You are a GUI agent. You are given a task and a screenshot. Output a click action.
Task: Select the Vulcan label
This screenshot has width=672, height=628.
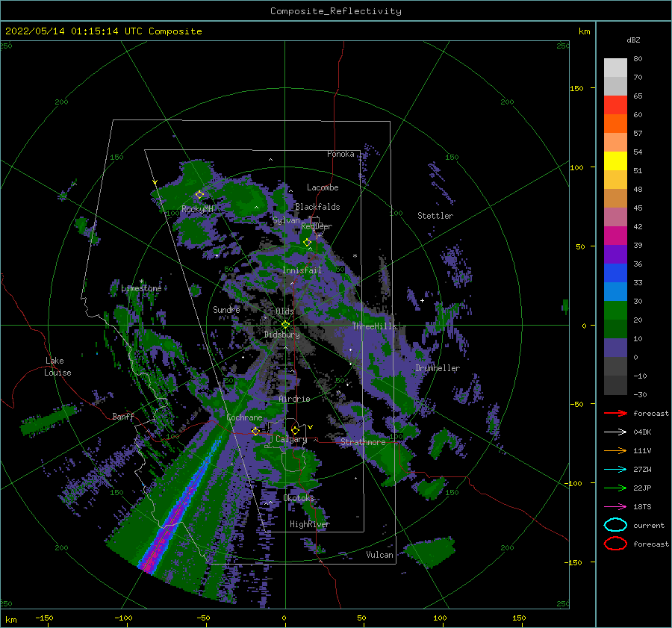coord(380,555)
